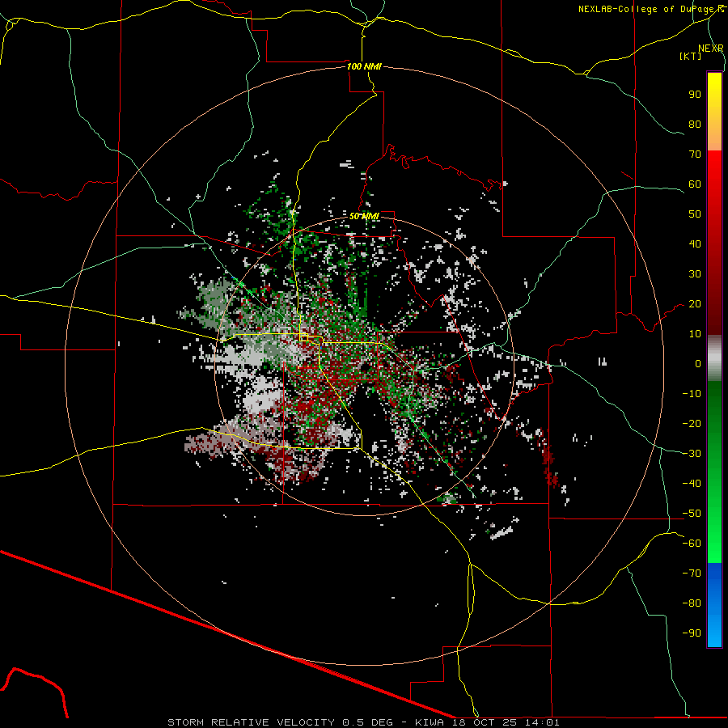Click the -30 knot scale label

click(x=692, y=454)
